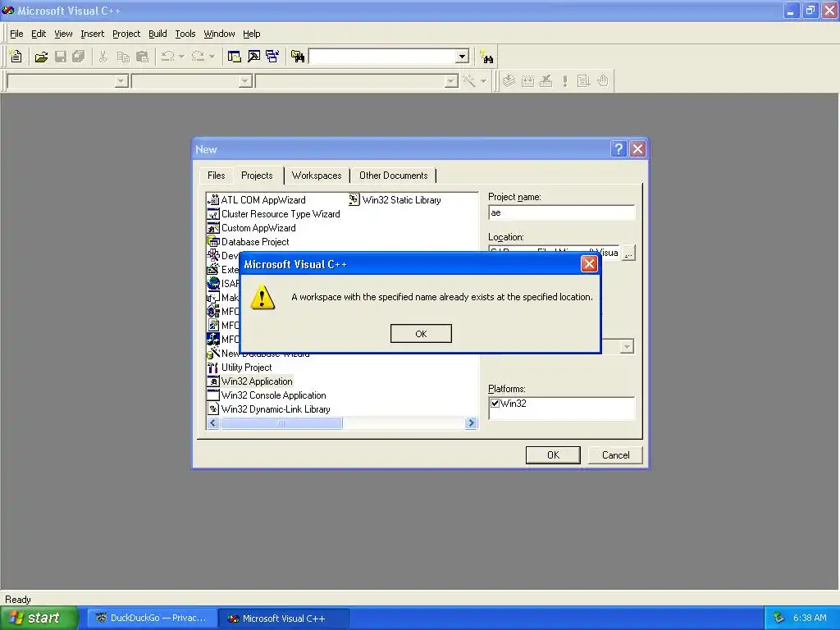
Task: Click the Project name input field
Action: point(561,212)
